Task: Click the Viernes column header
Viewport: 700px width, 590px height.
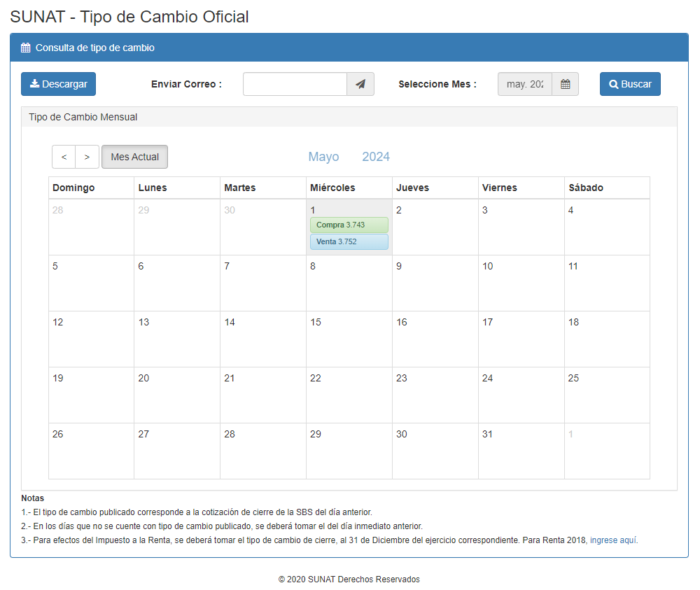Action: [x=521, y=188]
